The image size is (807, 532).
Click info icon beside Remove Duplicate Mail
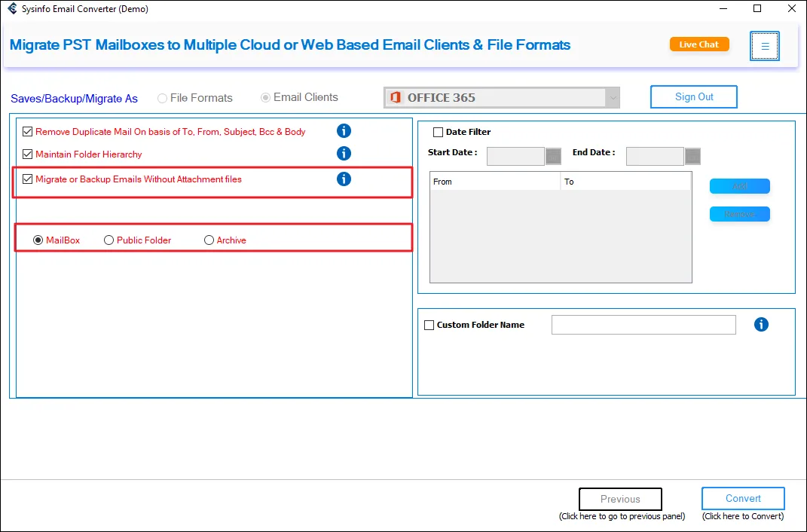(x=344, y=131)
